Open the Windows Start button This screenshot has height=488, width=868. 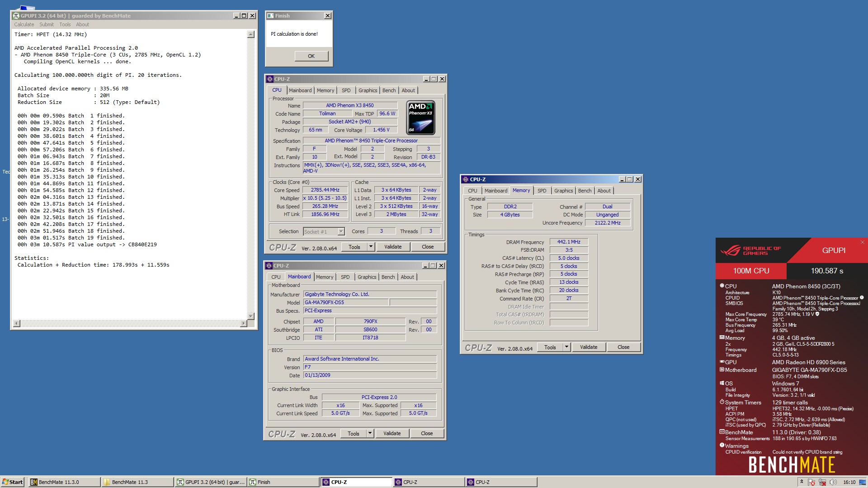pyautogui.click(x=12, y=482)
